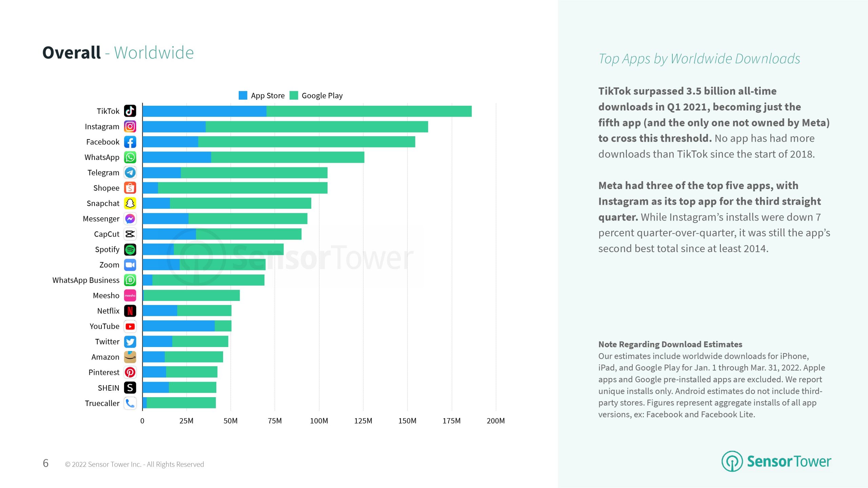
Task: Click the Spotify app icon
Action: pos(130,249)
